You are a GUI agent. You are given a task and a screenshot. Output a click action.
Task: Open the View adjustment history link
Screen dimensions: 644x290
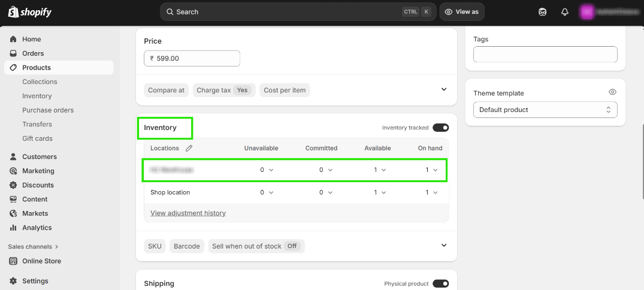click(188, 213)
